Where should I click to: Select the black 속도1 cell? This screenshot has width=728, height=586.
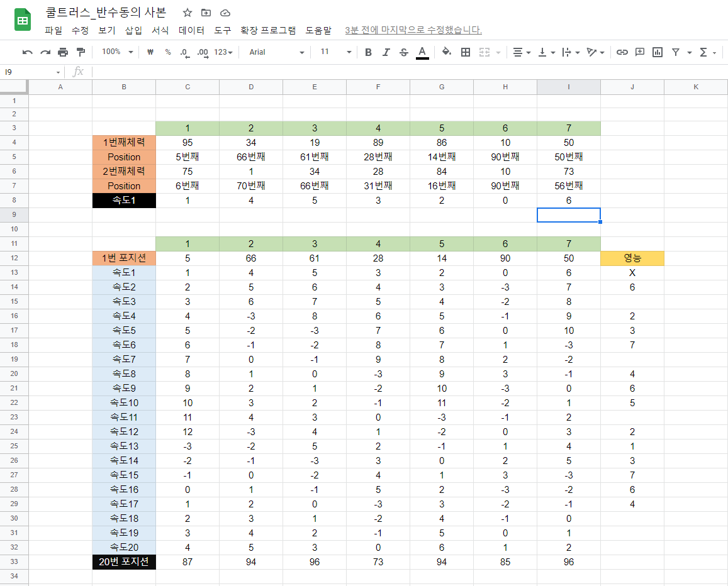click(124, 201)
